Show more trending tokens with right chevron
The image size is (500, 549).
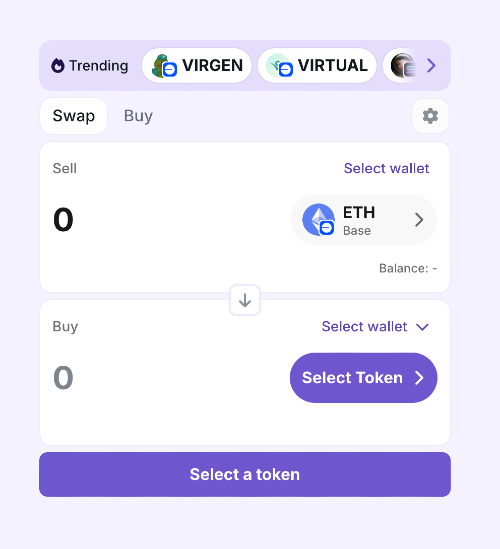[431, 65]
